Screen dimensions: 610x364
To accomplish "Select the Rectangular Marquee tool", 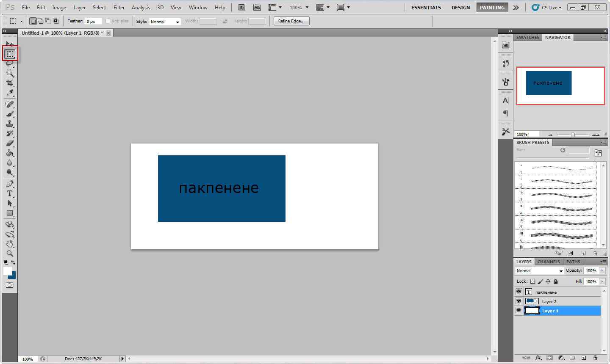I will tap(10, 54).
